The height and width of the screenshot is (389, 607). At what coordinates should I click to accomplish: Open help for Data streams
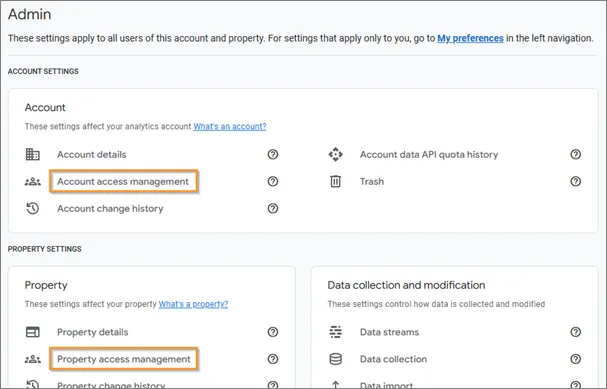coord(576,332)
